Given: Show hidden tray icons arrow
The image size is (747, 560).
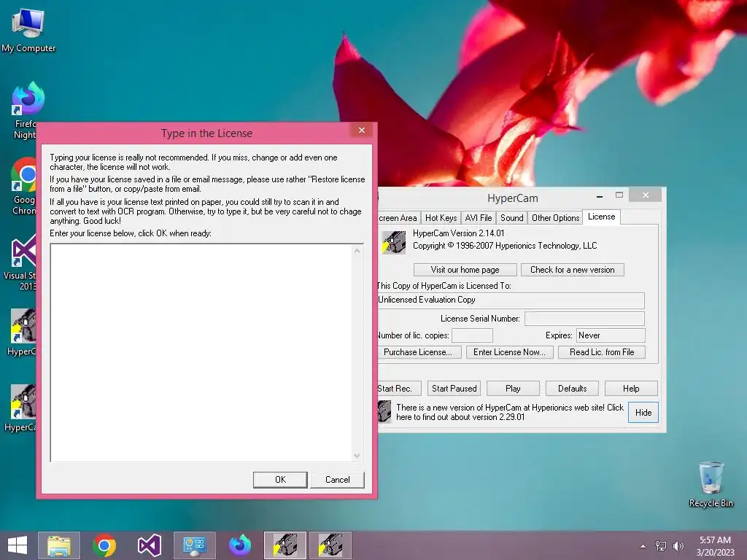Looking at the screenshot, I should point(643,545).
